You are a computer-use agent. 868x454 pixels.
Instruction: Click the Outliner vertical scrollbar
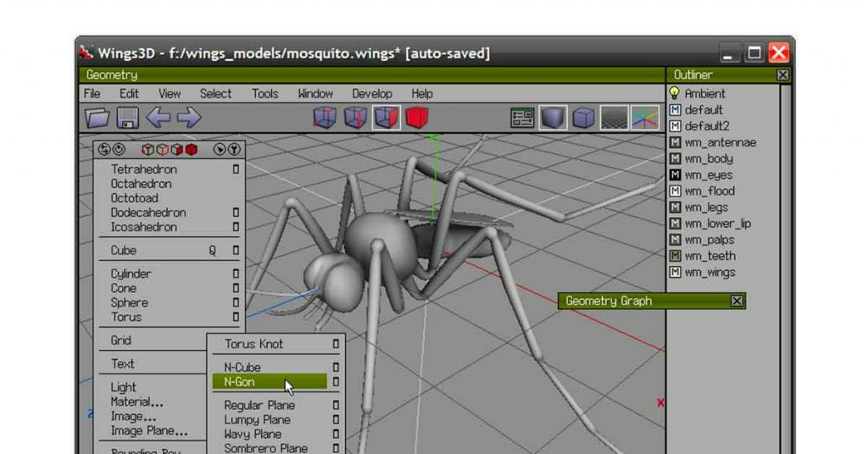pos(786,269)
